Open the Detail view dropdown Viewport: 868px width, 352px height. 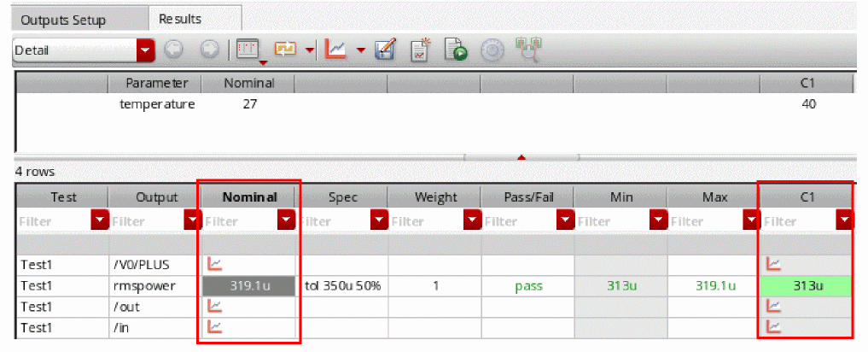(x=146, y=50)
